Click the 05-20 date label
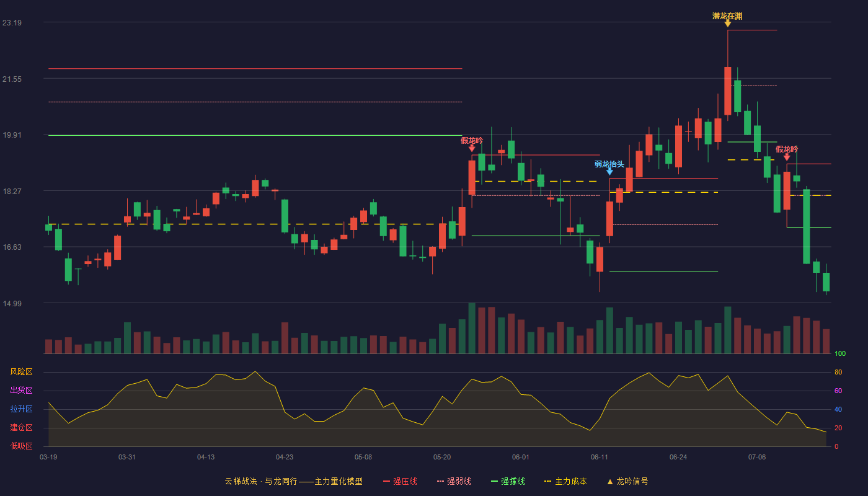 pos(442,457)
